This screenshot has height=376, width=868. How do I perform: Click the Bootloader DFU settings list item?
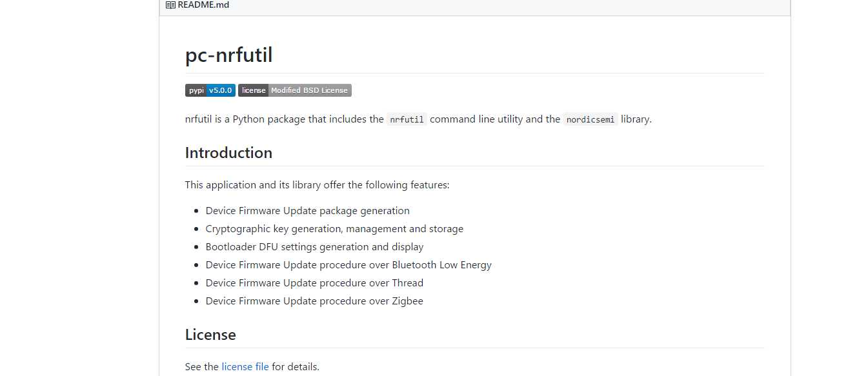314,247
